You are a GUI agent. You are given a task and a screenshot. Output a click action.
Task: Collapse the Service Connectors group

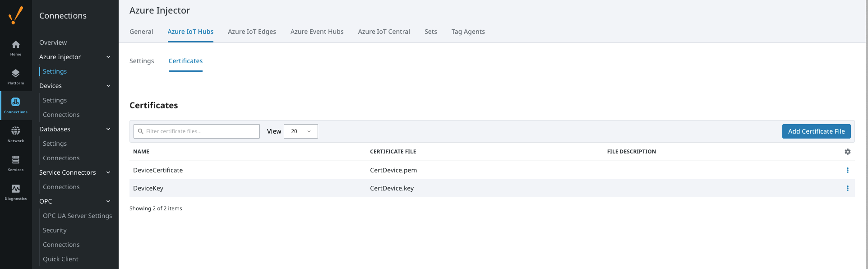(108, 172)
